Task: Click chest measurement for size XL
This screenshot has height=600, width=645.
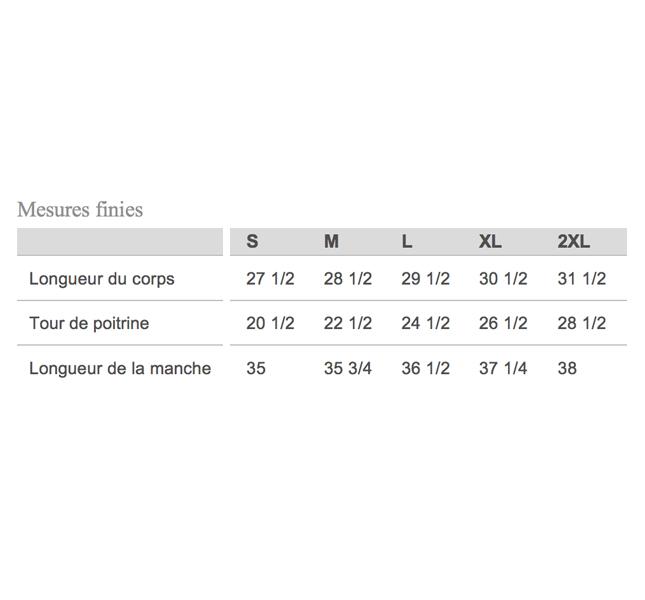Action: point(503,324)
